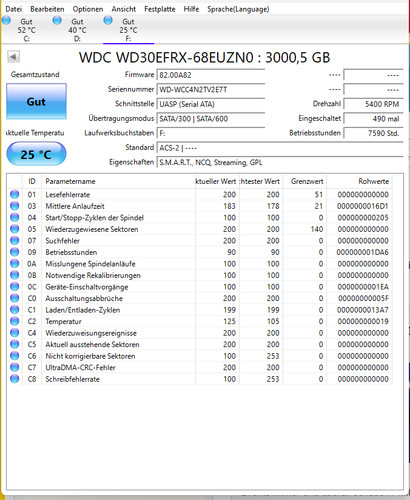Click status icon for UltraDMA-CRC-Fehler

pos(14,367)
